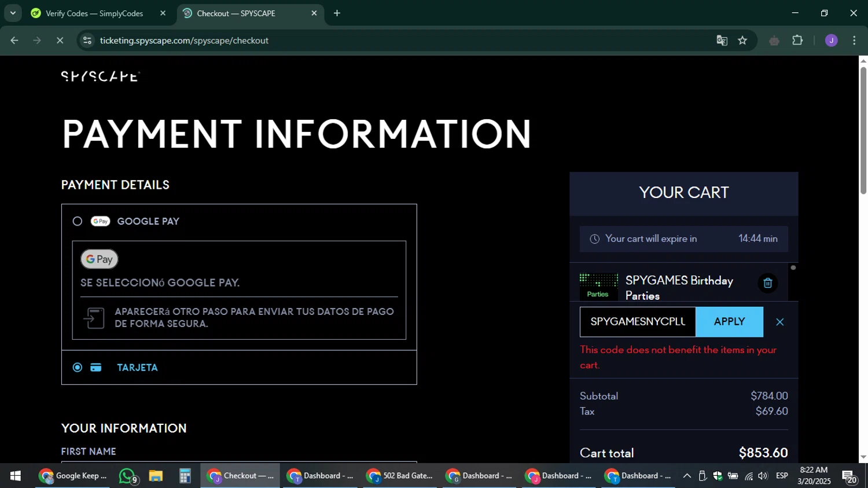Click the 'SPYGAMES Birthday Parties' cart item text

point(679,288)
